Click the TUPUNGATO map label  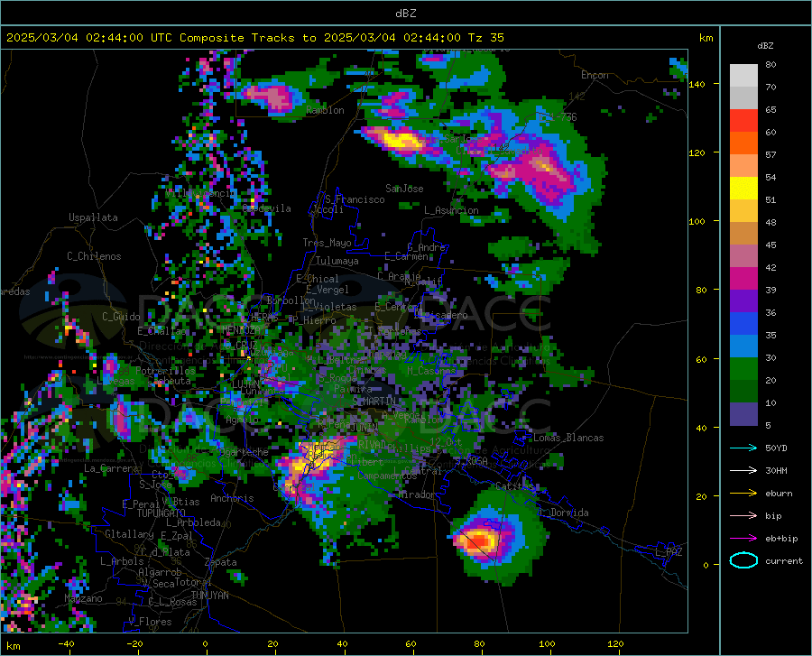[161, 513]
